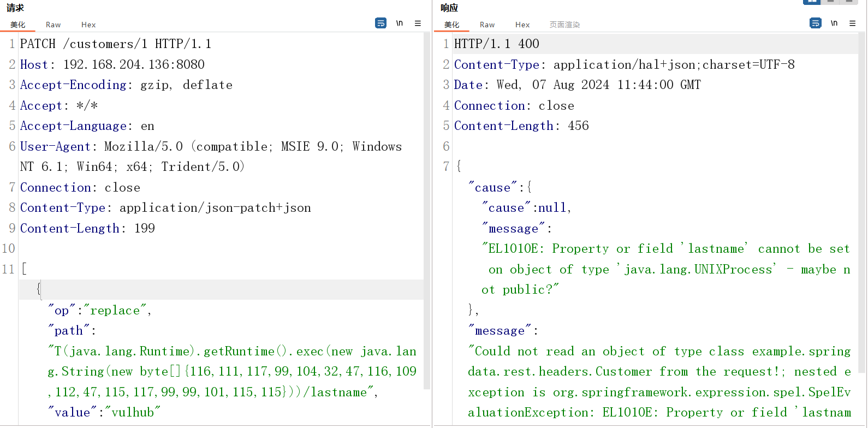Click the "op":"replace" JSON entry
The width and height of the screenshot is (868, 428).
click(99, 310)
